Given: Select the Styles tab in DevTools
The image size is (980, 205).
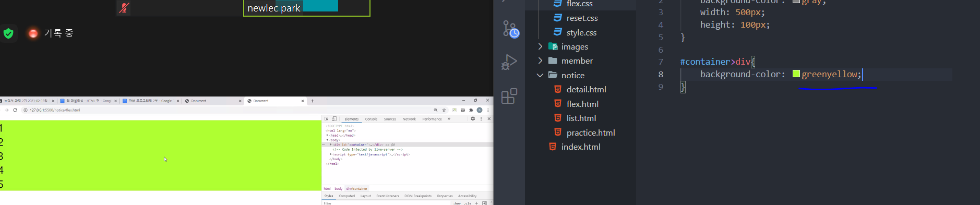Looking at the screenshot, I should pos(329,196).
